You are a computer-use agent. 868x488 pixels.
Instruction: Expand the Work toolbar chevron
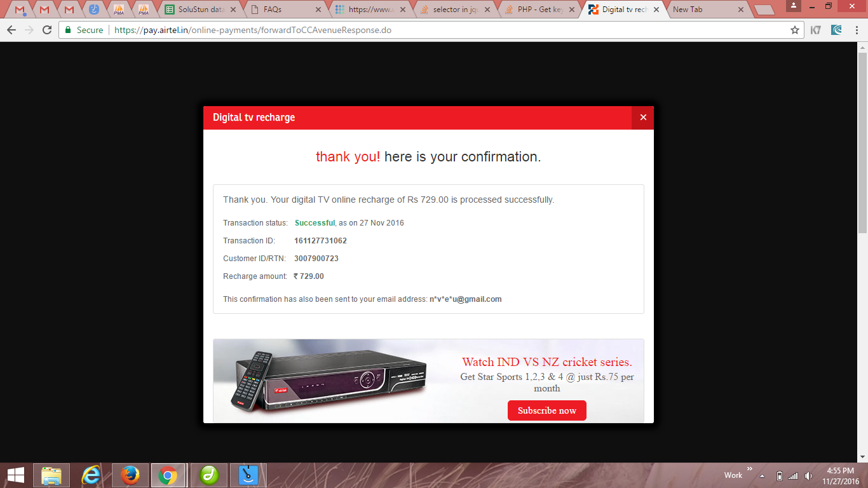coord(749,470)
